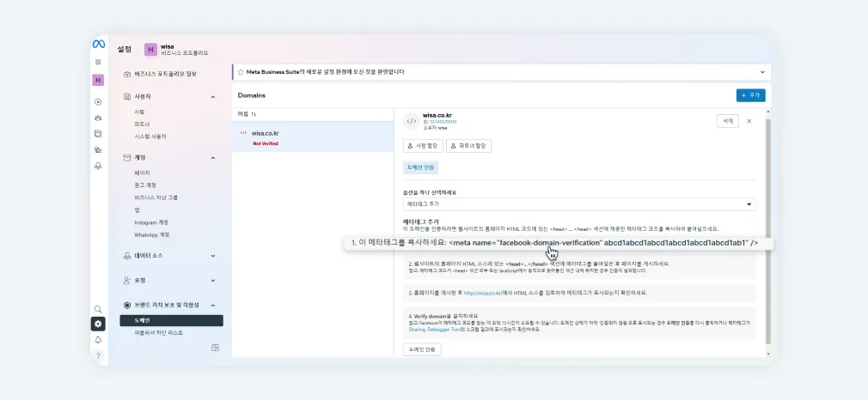The image size is (868, 400).
Task: Click the scrollbar down arrow in detail panel
Action: tap(767, 354)
